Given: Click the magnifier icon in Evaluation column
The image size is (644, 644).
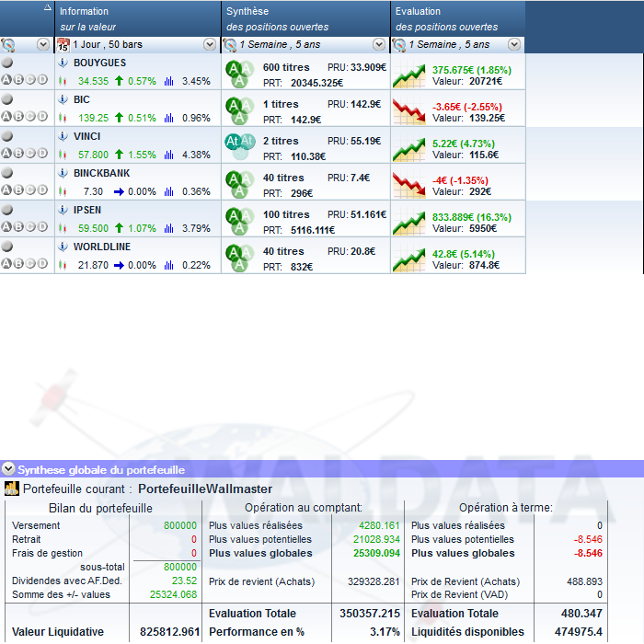Looking at the screenshot, I should [x=399, y=44].
